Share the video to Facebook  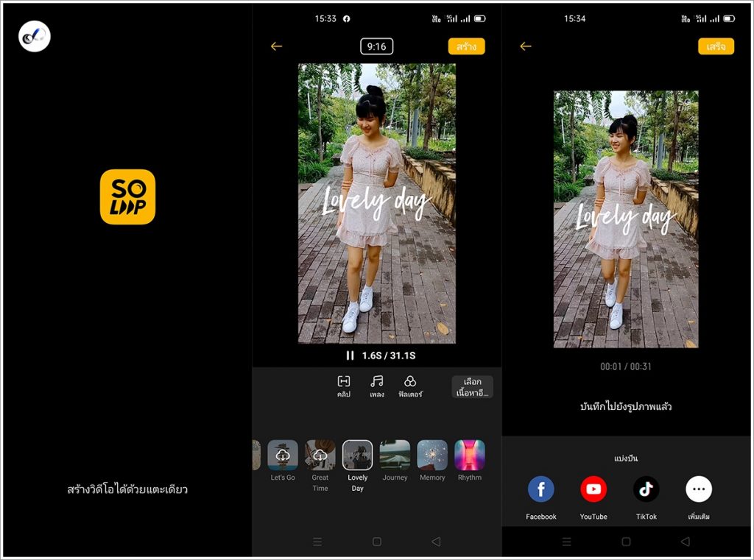tap(541, 489)
